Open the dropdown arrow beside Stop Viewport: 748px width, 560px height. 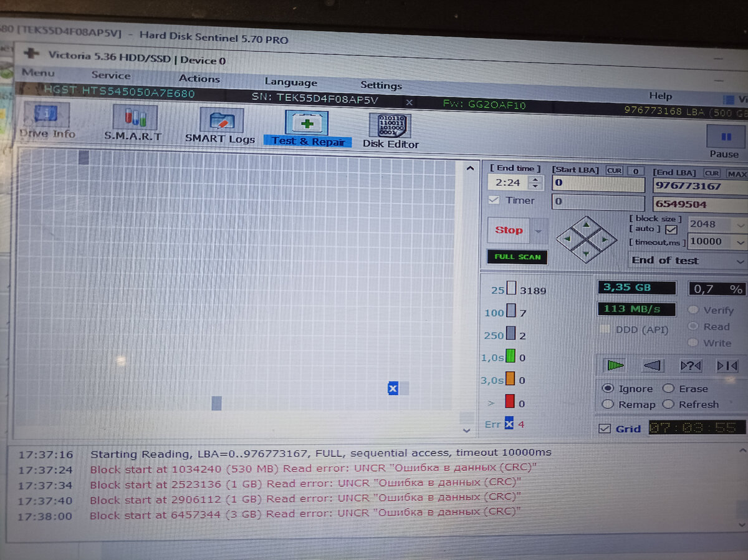[x=538, y=231]
